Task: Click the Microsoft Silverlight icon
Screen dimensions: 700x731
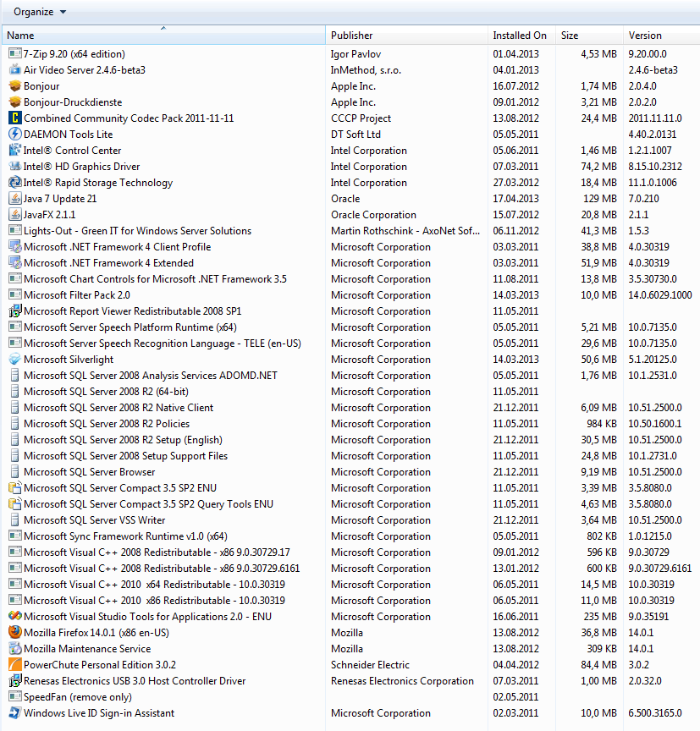Action: [15, 360]
